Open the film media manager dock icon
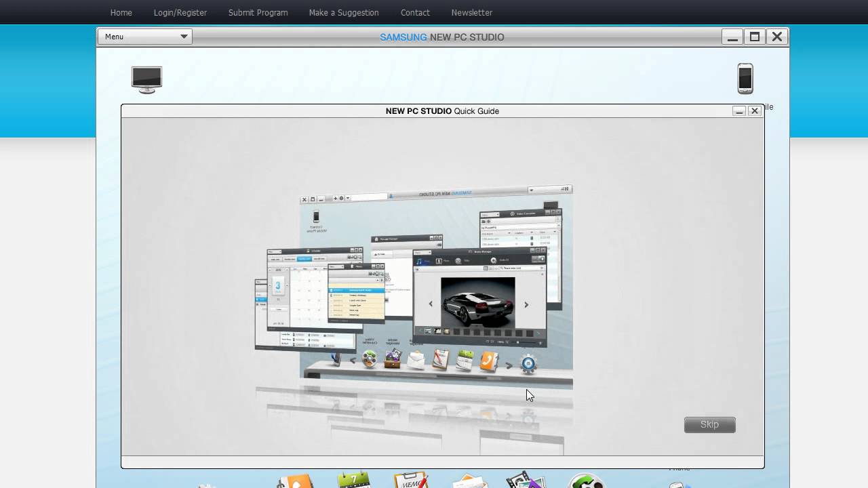The height and width of the screenshot is (488, 868). point(526,479)
